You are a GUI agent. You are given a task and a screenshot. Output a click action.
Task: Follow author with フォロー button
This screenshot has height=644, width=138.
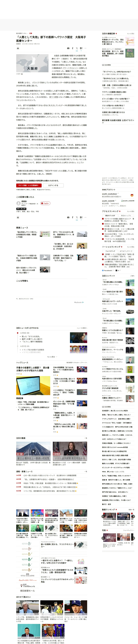click(45, 203)
